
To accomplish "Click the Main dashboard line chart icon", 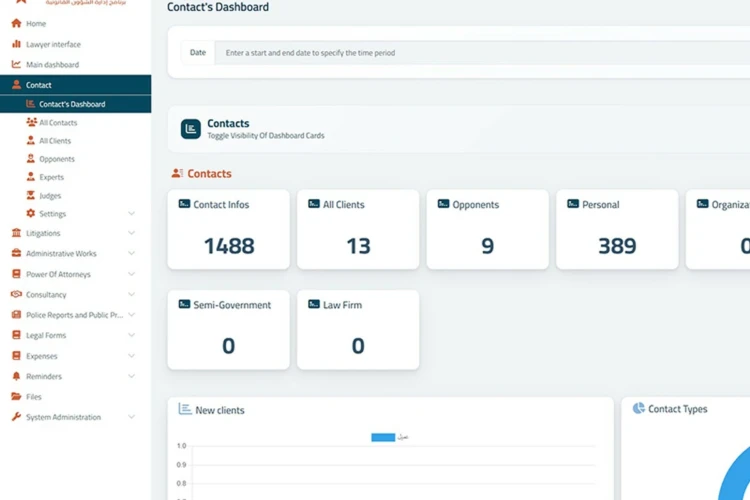I will pos(16,64).
